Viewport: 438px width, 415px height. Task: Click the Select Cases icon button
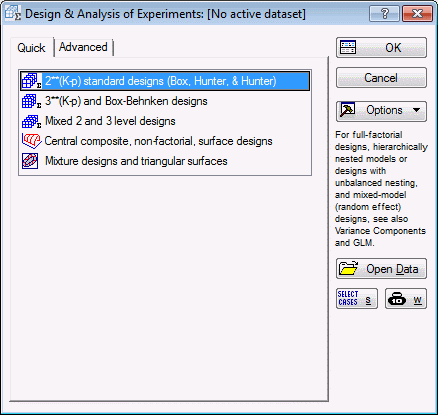357,298
